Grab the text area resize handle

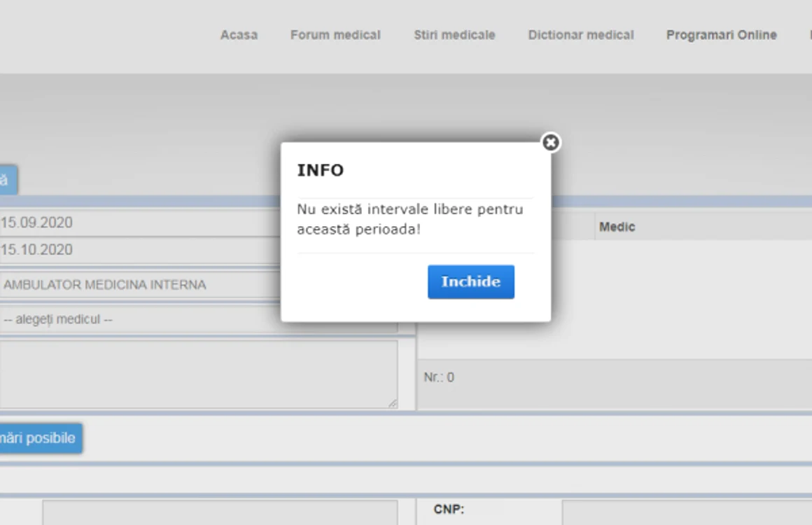[x=393, y=403]
